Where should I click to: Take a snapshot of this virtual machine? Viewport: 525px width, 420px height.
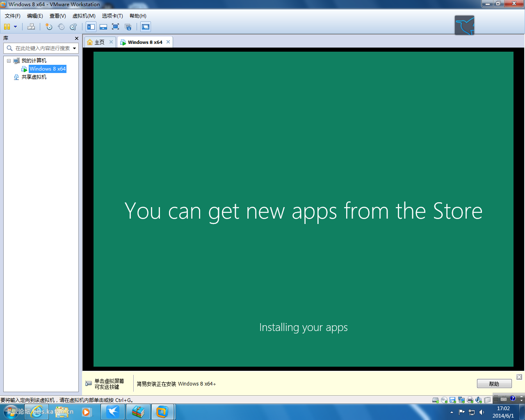pyautogui.click(x=49, y=27)
